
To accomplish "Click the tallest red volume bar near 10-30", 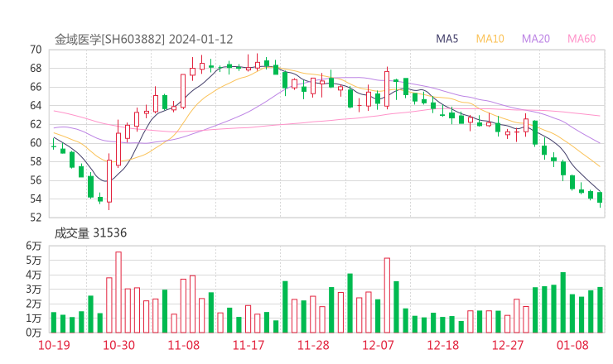I will coord(118,292).
